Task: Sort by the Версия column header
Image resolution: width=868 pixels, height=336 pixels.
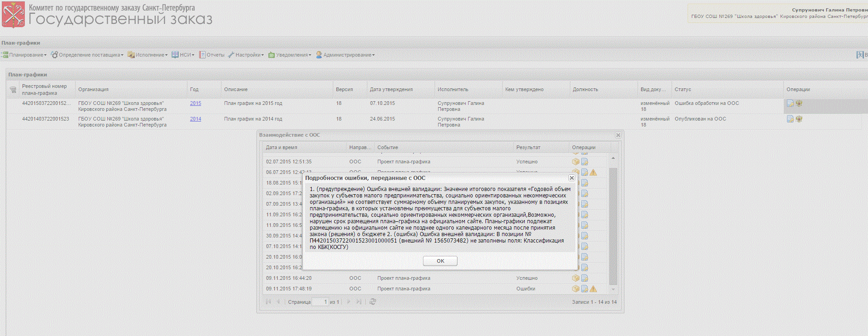Action: [350, 89]
